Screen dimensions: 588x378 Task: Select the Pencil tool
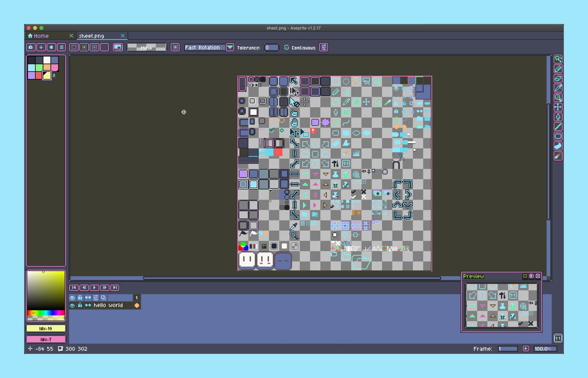click(x=558, y=69)
